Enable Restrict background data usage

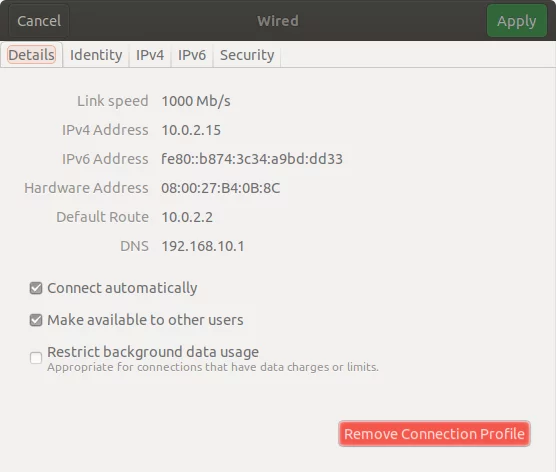[x=36, y=358]
